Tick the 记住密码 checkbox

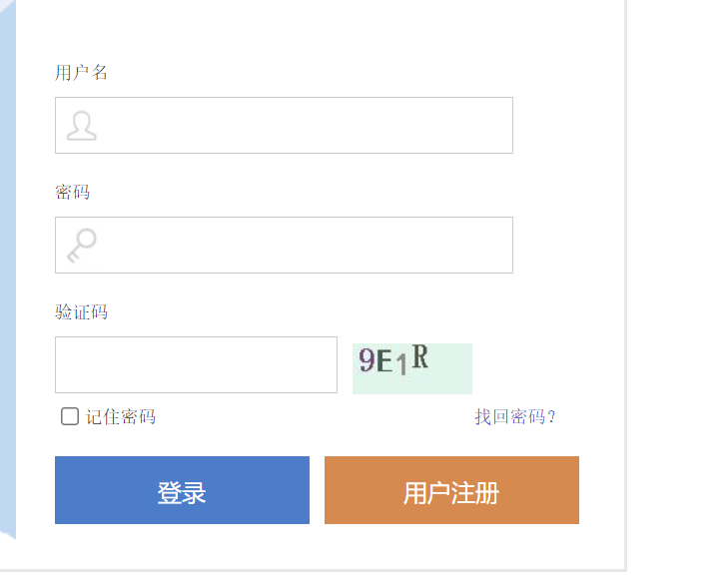(x=70, y=416)
